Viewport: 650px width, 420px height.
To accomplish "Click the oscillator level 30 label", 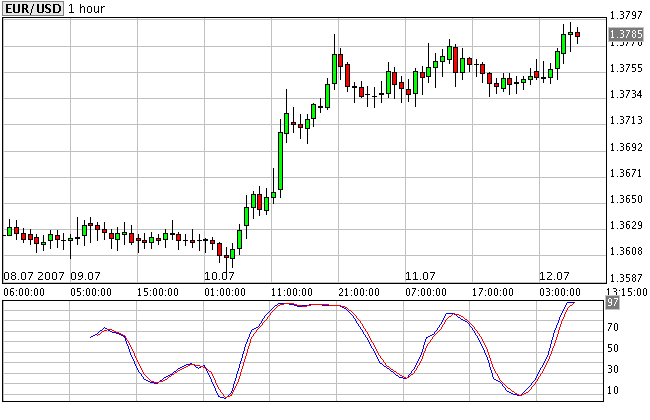I will click(613, 369).
